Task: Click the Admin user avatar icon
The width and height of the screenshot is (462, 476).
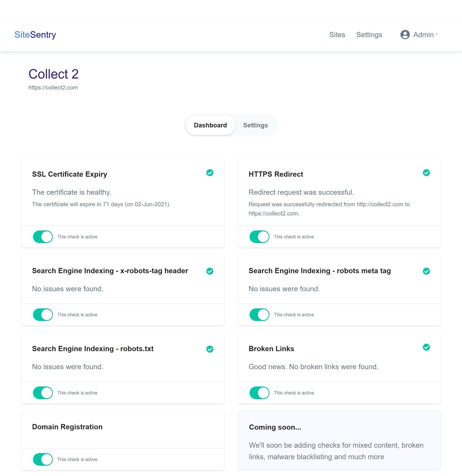Action: pos(405,34)
